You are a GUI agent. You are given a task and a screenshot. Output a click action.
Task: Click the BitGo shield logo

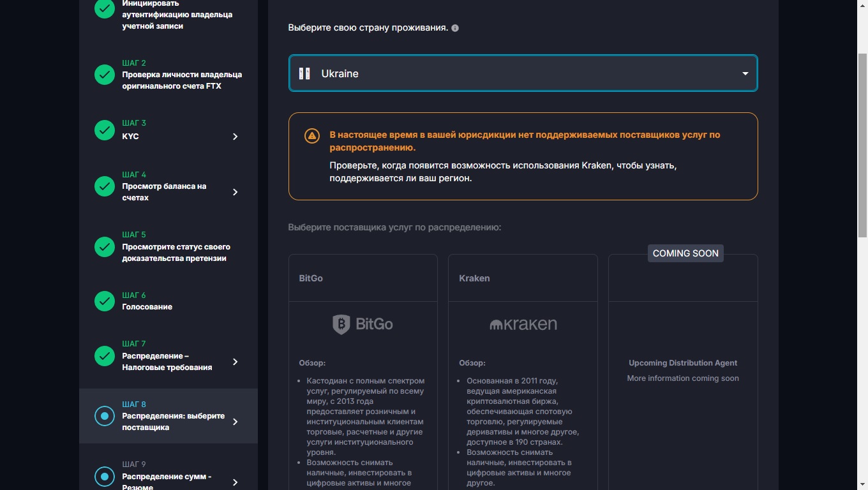coord(341,324)
